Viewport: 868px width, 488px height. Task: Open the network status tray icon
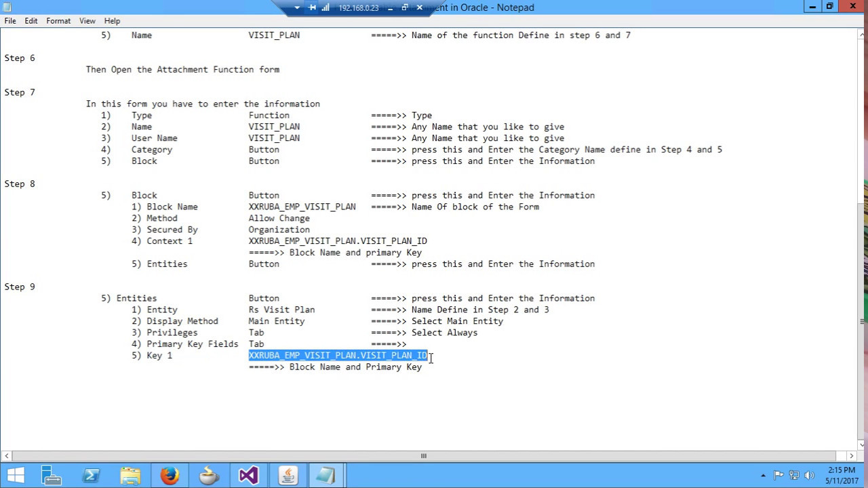click(x=793, y=476)
